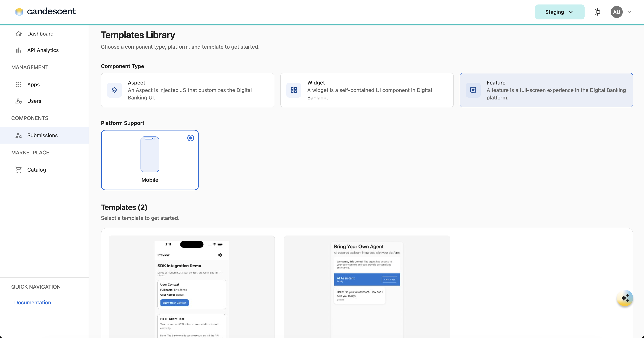Viewport: 644px width, 338px height.
Task: Click the AU user avatar
Action: point(617,12)
